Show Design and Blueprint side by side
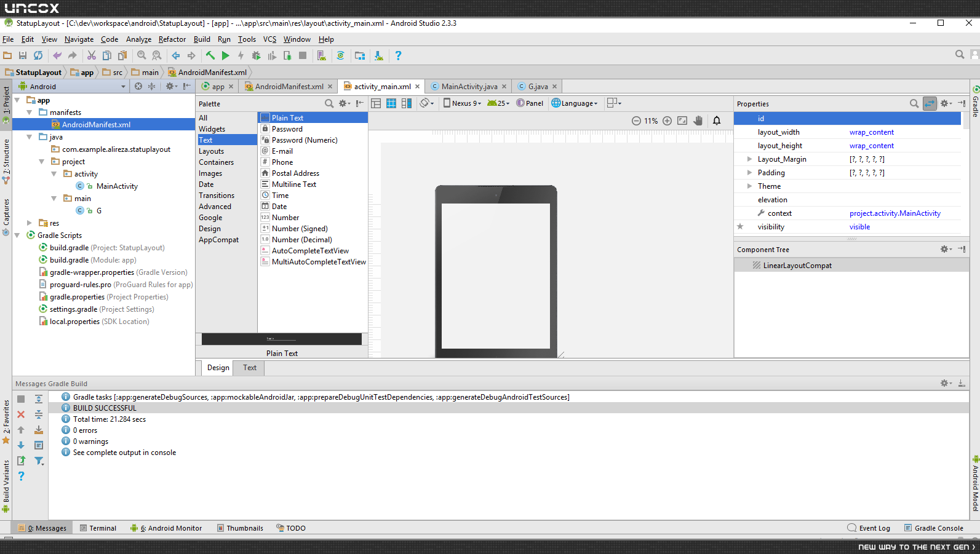The image size is (980, 554). tap(407, 103)
